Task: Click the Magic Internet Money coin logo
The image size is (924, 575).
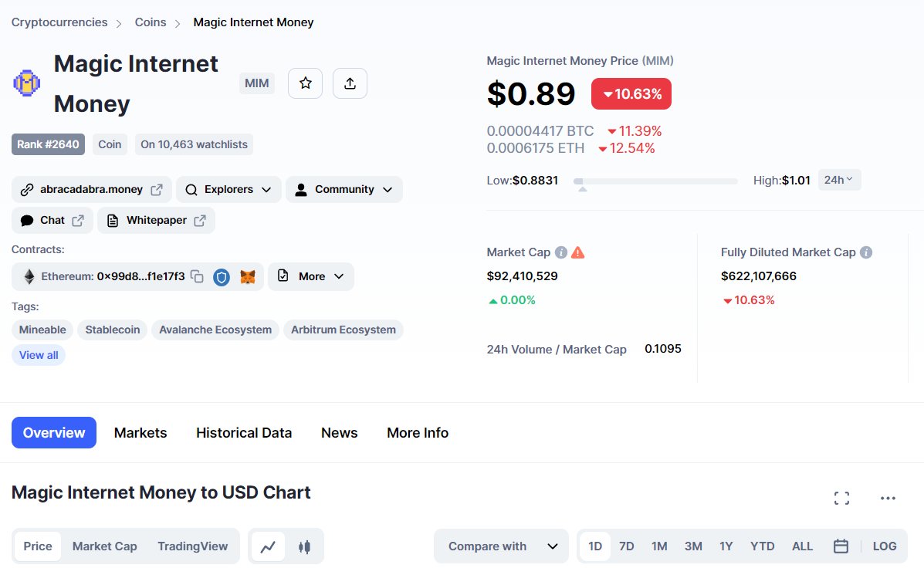Action: 26,83
